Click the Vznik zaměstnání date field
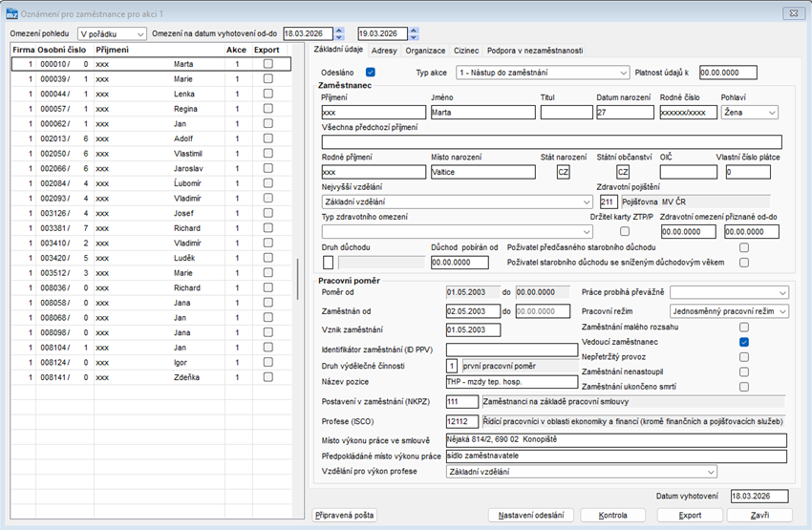Viewport: 812px width, 530px height. tap(473, 329)
